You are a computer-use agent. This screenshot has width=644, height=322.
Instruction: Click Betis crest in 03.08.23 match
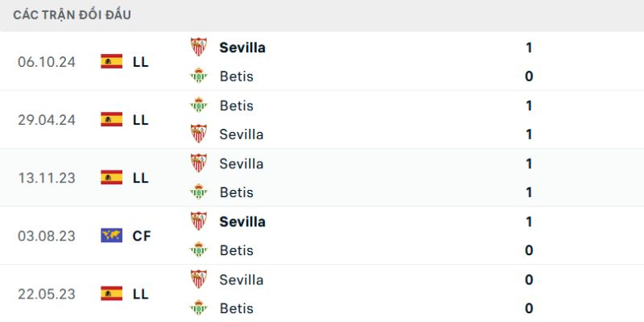(198, 250)
